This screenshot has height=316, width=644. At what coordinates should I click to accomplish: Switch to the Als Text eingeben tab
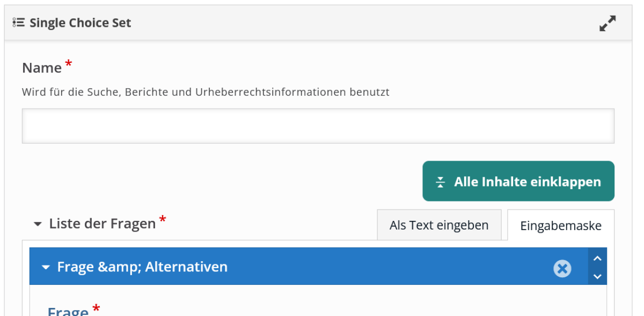coord(439,225)
